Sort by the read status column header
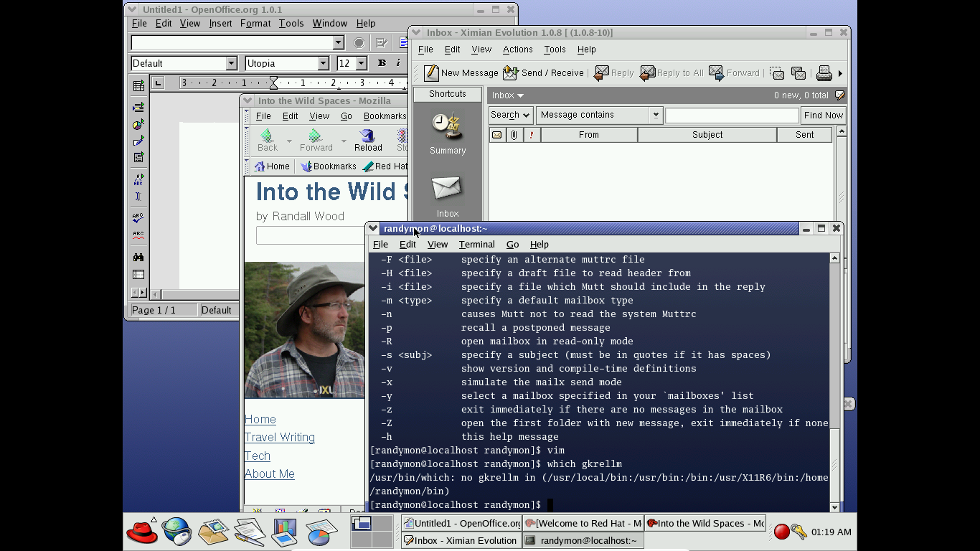This screenshot has width=980, height=551. [x=496, y=135]
